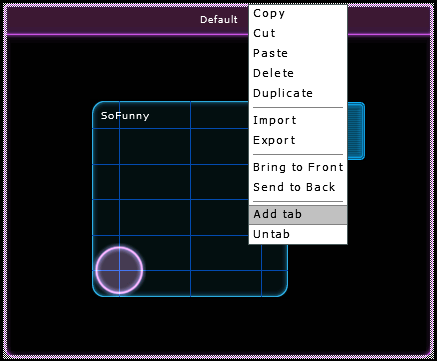This screenshot has height=361, width=437.
Task: Click Paste in the context menu
Action: click(298, 53)
